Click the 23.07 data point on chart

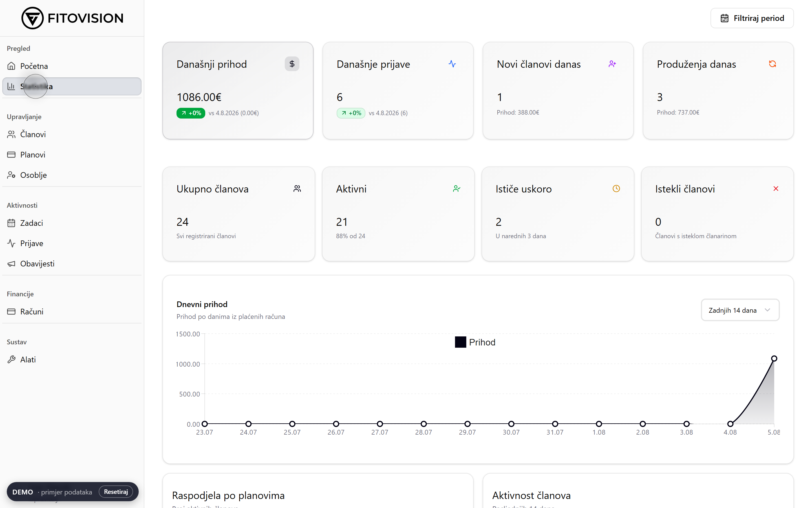coord(205,424)
